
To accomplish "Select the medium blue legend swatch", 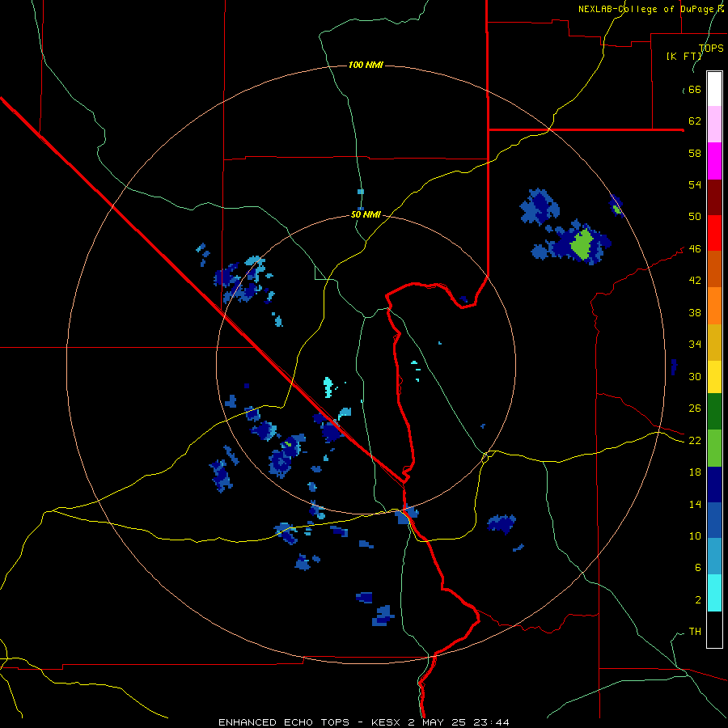I will 714,522.
